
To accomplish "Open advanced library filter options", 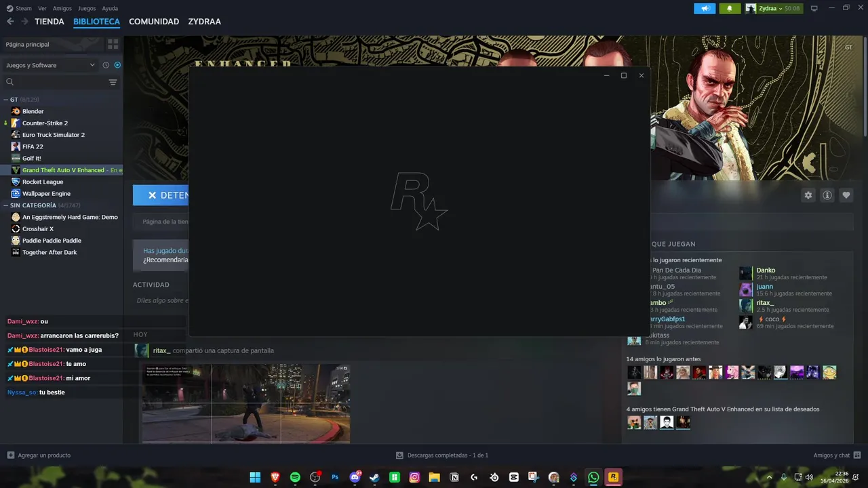I will click(x=113, y=82).
